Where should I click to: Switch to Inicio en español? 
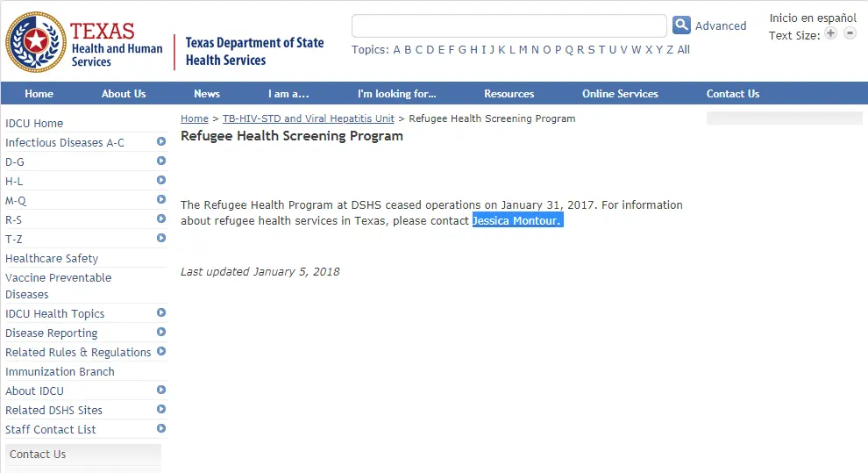[x=813, y=18]
